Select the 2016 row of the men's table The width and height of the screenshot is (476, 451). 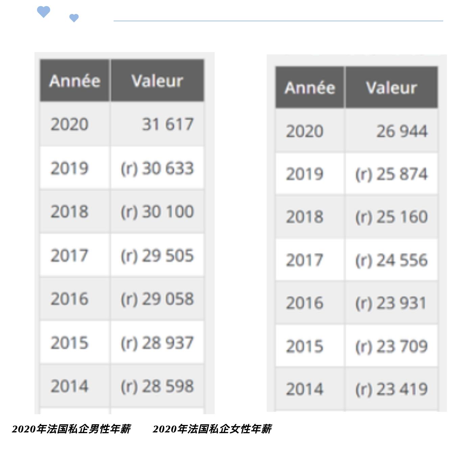pos(122,299)
